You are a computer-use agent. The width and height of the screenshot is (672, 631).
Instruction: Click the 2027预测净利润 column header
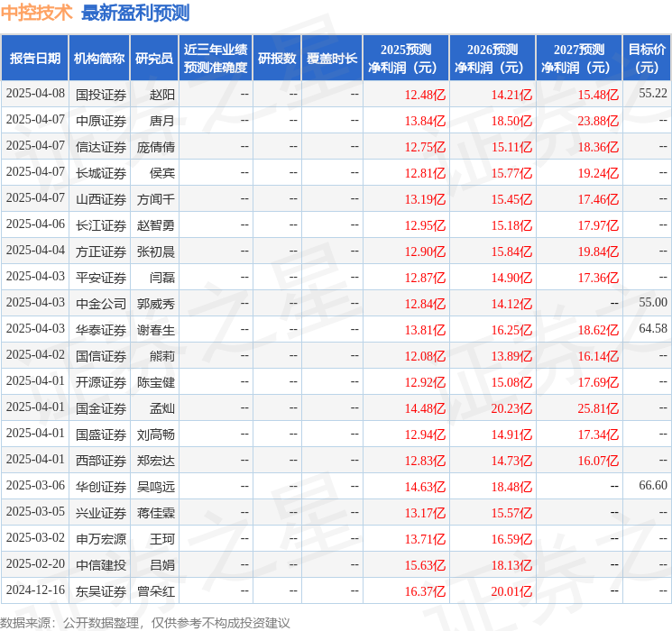[579, 59]
